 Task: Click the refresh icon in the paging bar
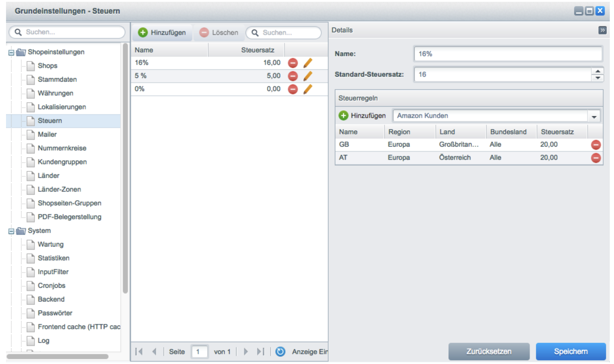(280, 351)
